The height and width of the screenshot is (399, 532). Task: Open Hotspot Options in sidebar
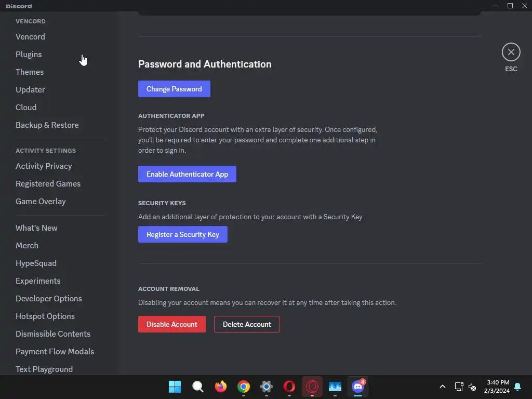tap(45, 316)
